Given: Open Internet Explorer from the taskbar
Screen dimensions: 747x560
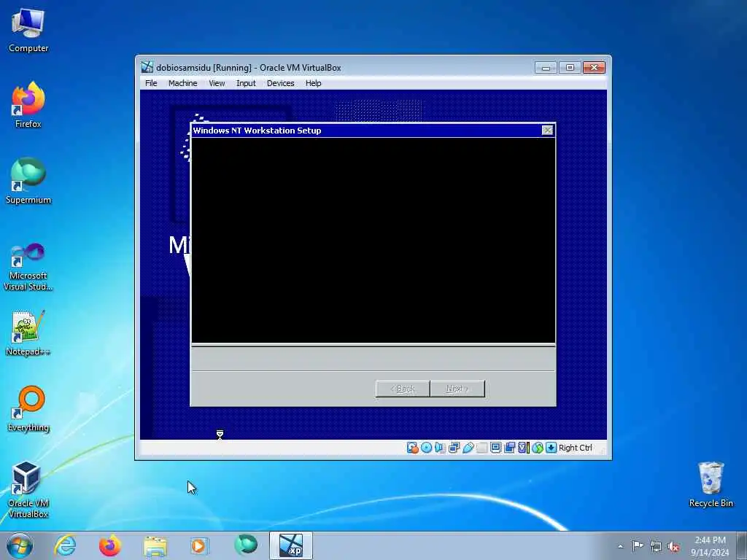Looking at the screenshot, I should (x=65, y=545).
